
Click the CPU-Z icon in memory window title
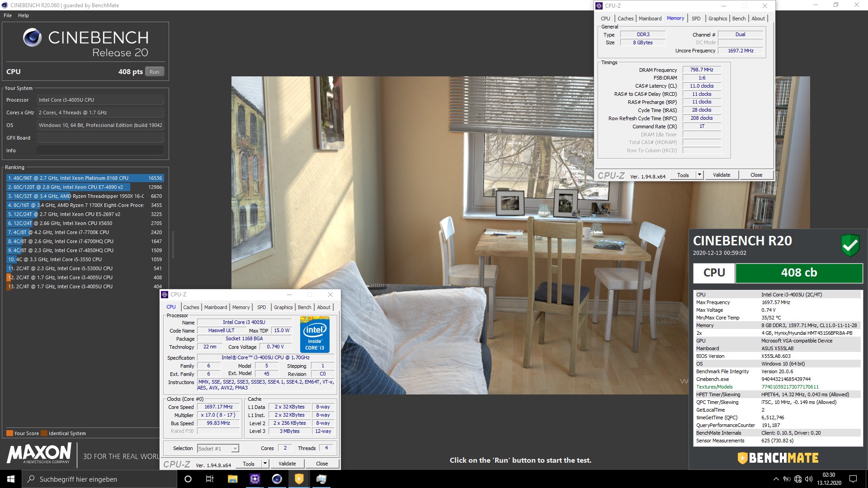(x=599, y=6)
